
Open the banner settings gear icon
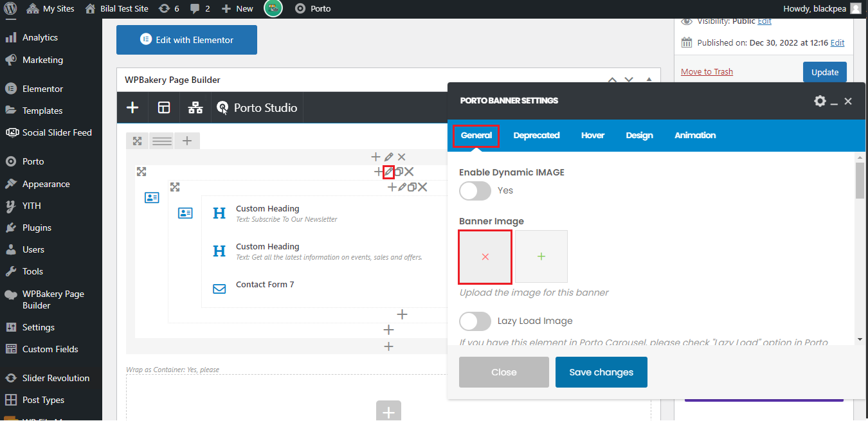(x=820, y=101)
